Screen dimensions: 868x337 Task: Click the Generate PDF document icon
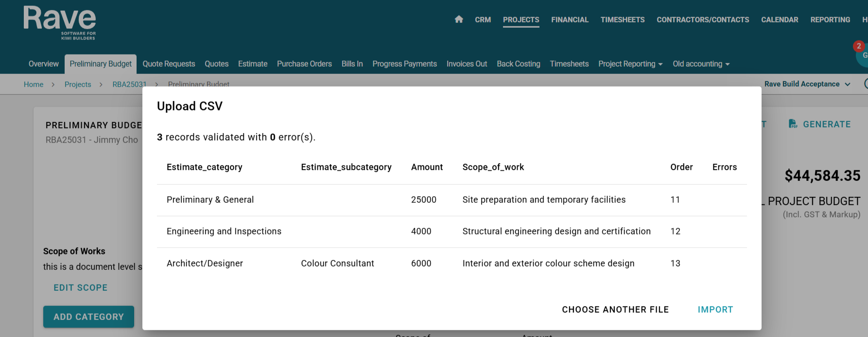793,124
